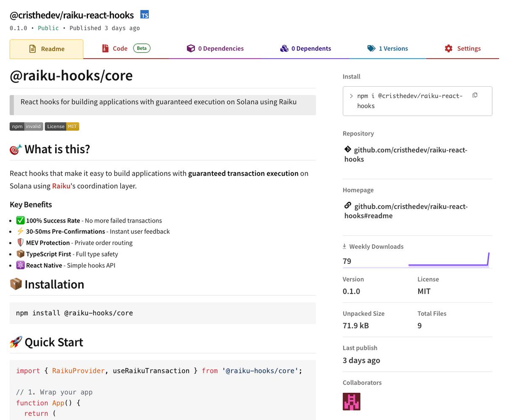Viewport: 510px width, 420px height.
Task: Switch to the Code tab
Action: tap(126, 48)
